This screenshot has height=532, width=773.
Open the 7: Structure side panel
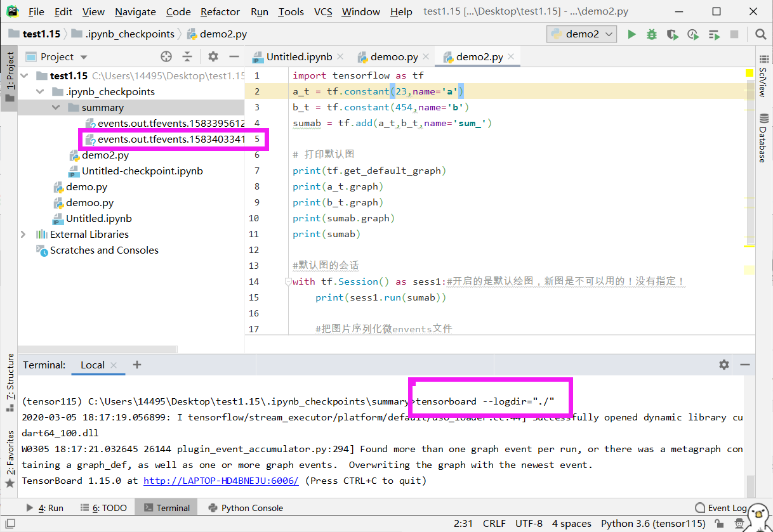pos(9,383)
